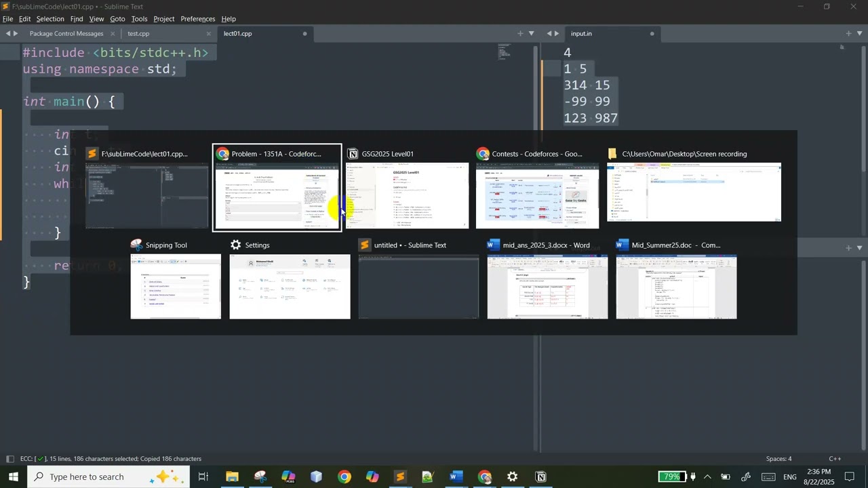Click the "using namespace std;" code line
The image size is (868, 488).
[100, 69]
